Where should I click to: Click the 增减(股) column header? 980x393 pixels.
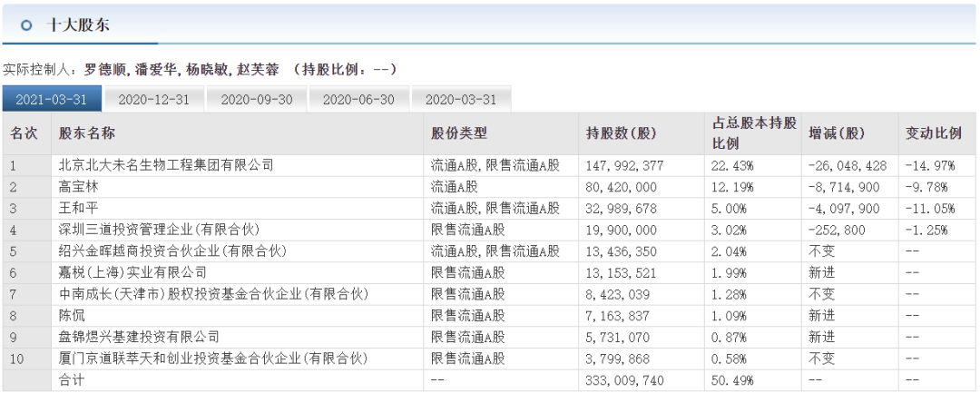[x=837, y=133]
